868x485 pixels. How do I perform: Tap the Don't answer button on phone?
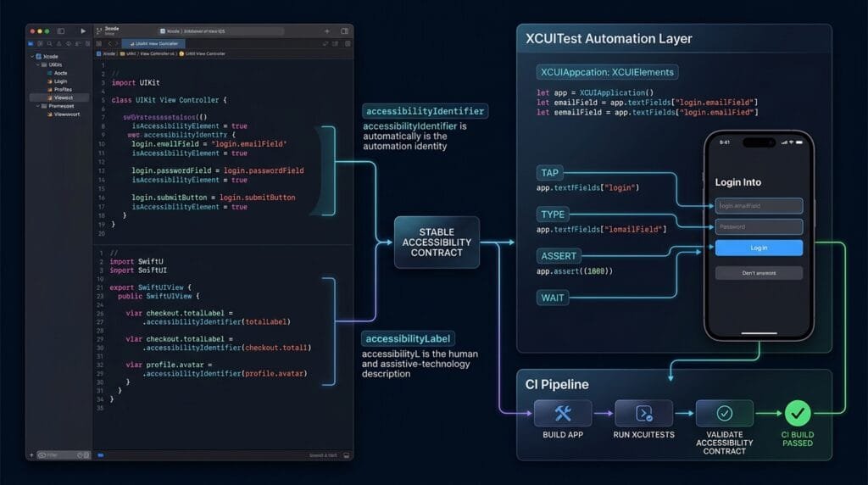point(759,273)
